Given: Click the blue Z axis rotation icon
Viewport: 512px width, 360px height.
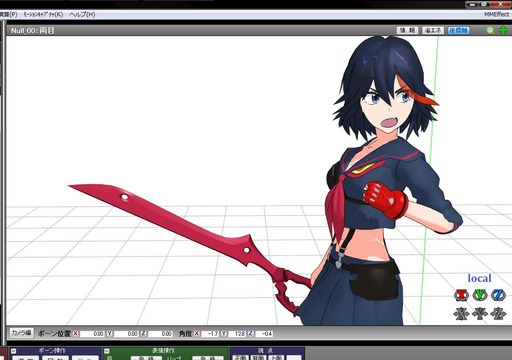Looking at the screenshot, I should point(498,295).
